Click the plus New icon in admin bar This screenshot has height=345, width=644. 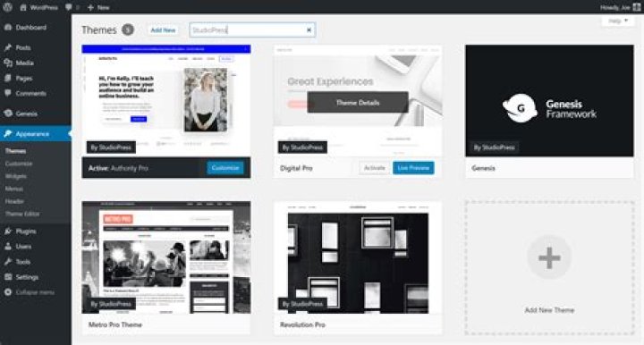(x=90, y=7)
